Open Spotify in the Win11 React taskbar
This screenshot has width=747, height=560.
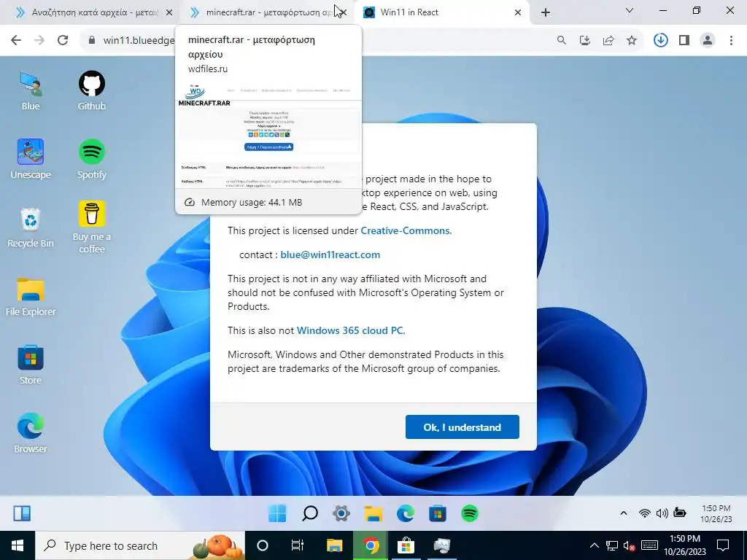[x=470, y=513]
